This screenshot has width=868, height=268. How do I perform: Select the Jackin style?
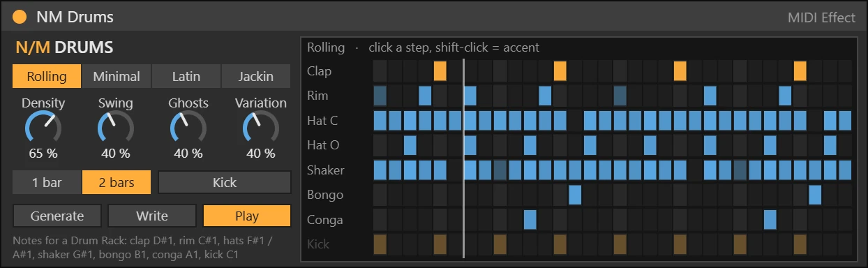click(256, 76)
